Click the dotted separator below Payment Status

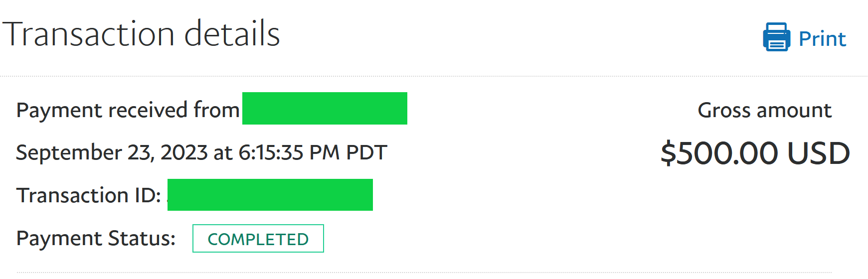coord(424,272)
